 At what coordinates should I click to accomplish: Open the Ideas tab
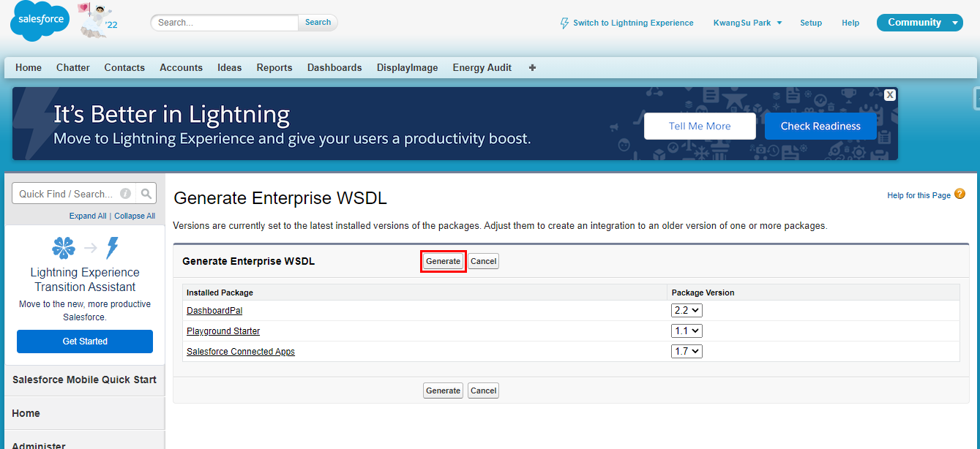pyautogui.click(x=229, y=67)
